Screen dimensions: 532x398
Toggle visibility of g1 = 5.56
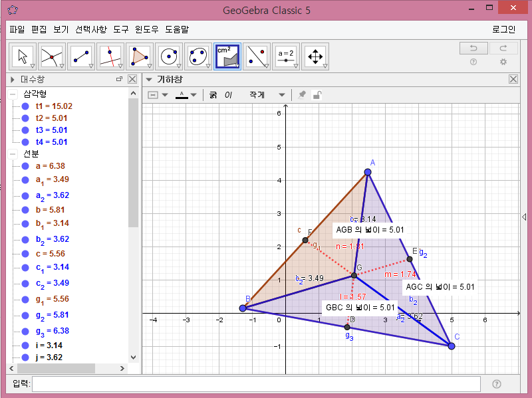pyautogui.click(x=25, y=300)
